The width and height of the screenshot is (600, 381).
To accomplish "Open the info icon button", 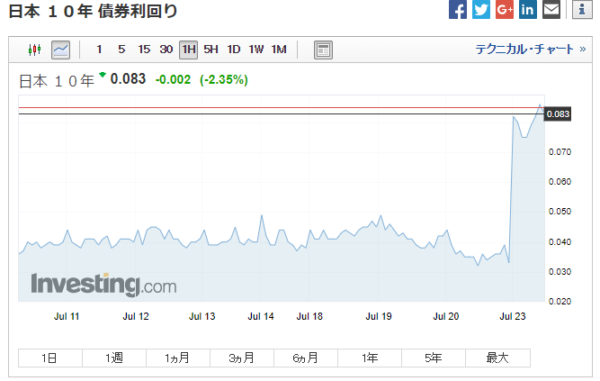I will [x=582, y=9].
